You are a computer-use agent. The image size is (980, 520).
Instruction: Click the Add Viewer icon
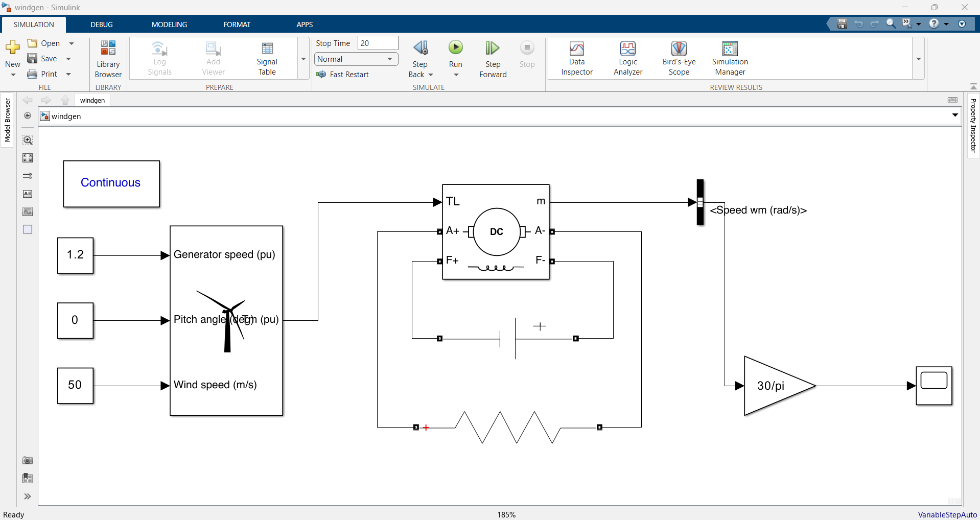pyautogui.click(x=213, y=59)
